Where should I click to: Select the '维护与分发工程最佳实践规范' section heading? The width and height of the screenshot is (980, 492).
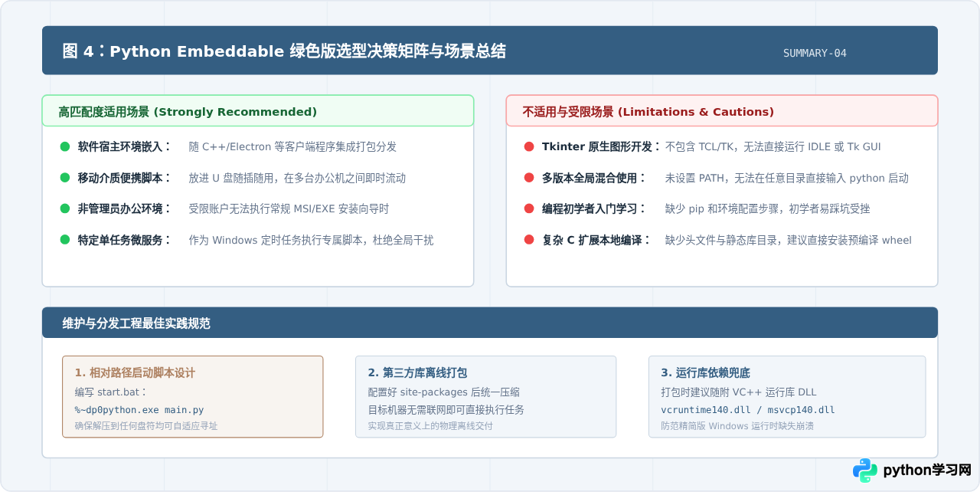(136, 323)
